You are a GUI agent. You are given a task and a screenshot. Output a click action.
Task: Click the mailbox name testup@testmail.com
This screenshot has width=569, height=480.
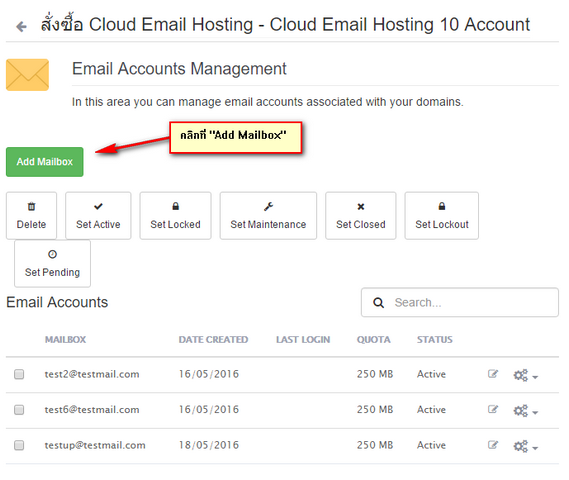(95, 445)
